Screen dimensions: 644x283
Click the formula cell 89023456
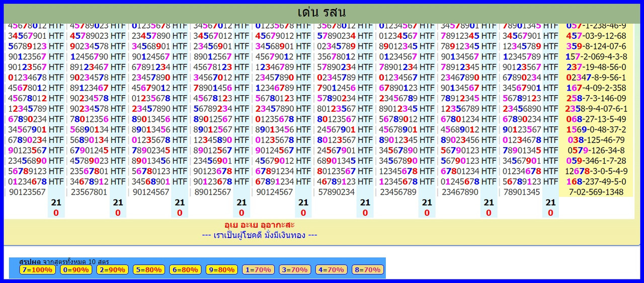(460, 140)
